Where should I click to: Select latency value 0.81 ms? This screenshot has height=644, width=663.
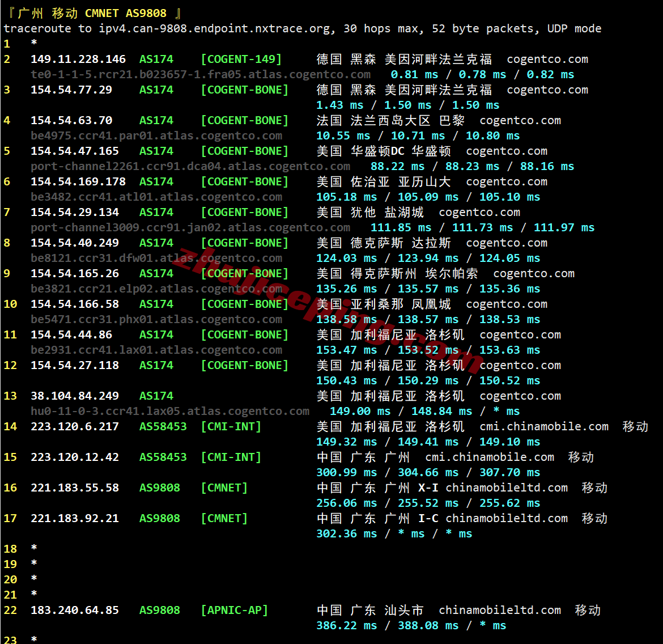point(414,74)
